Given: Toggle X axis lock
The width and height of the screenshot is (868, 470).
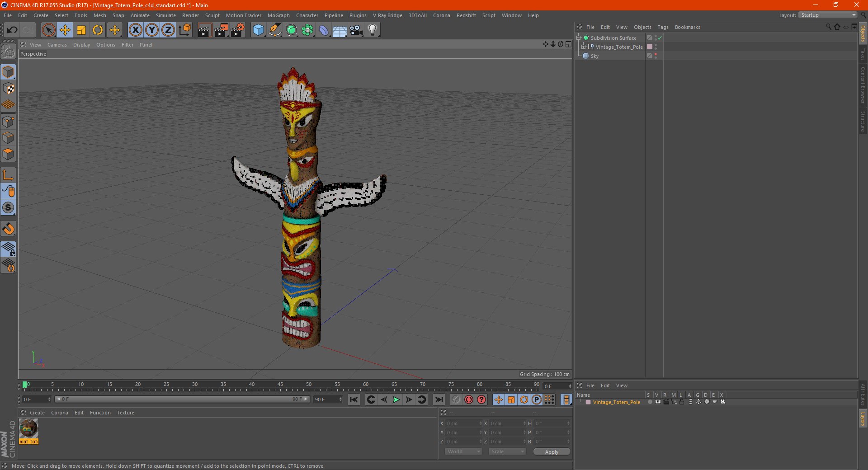Looking at the screenshot, I should coord(135,30).
